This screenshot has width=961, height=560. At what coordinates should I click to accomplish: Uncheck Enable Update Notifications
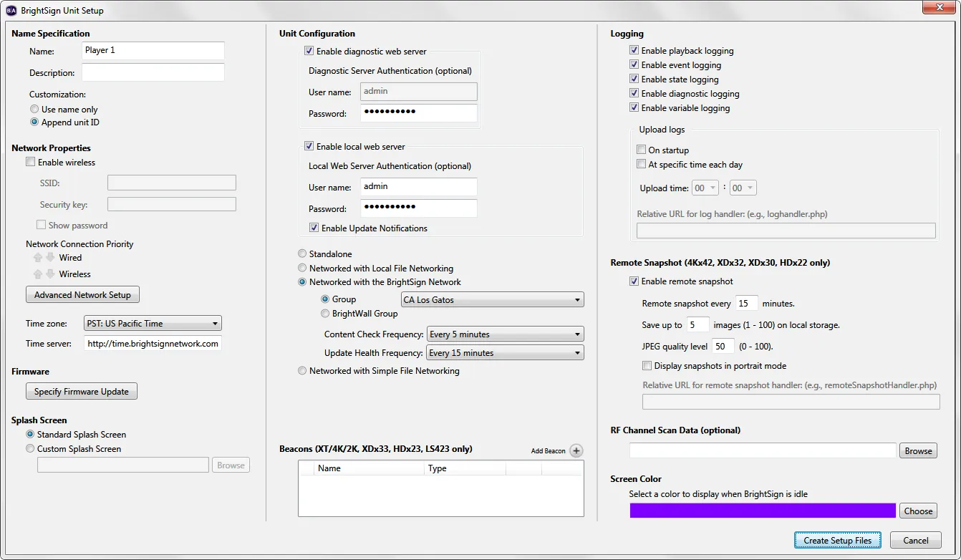point(314,228)
